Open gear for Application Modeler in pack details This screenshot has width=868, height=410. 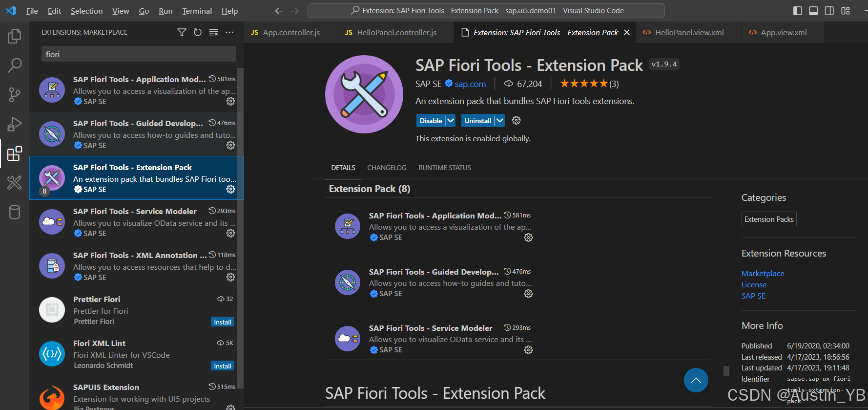(528, 237)
